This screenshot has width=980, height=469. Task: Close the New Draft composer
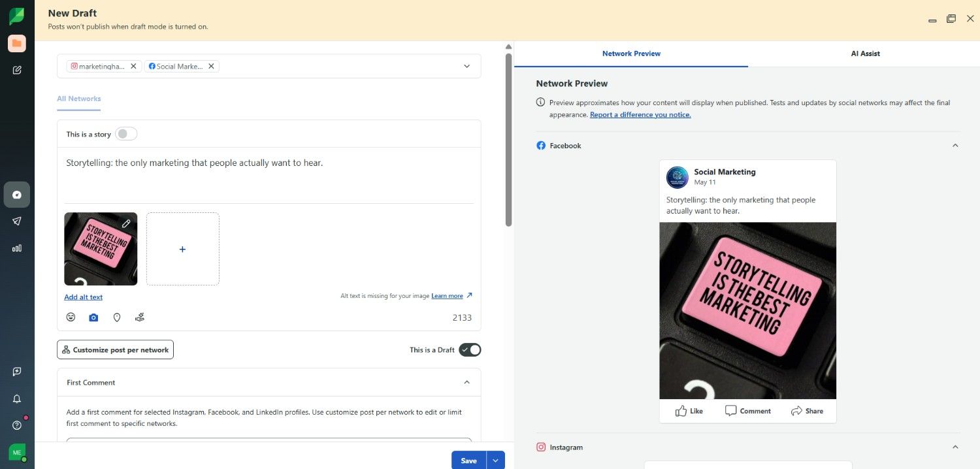coord(970,19)
